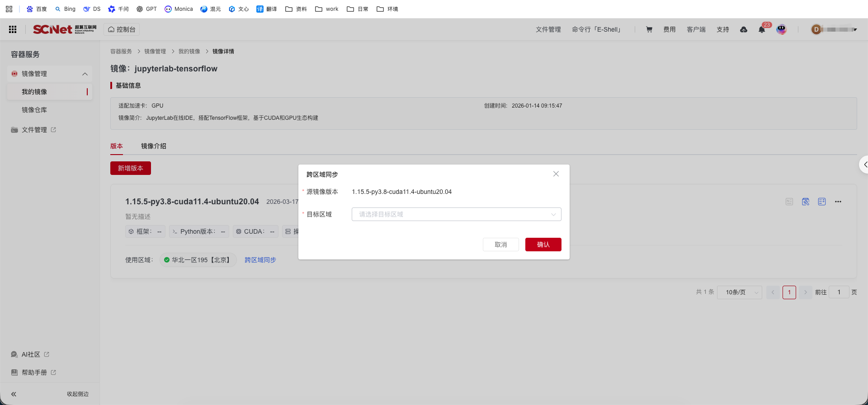Screen dimensions: 868x405
Task: Expand the right side panel arrow
Action: (x=864, y=165)
